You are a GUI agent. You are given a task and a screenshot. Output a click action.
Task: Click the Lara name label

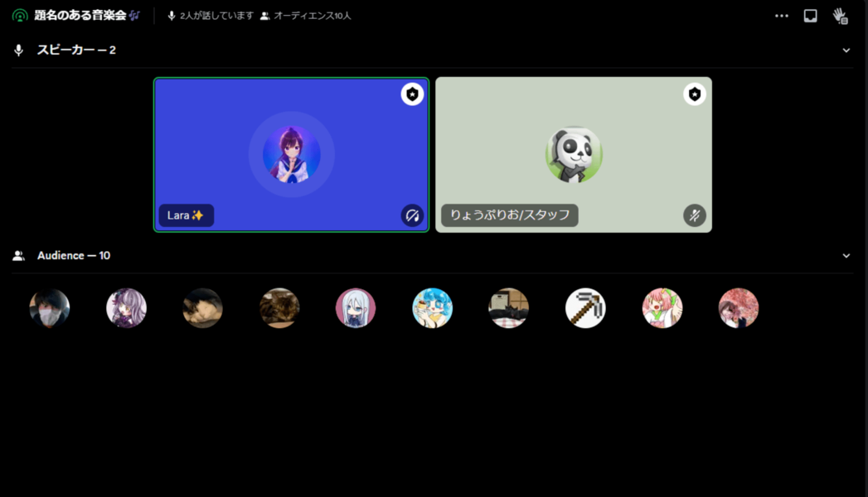click(186, 215)
